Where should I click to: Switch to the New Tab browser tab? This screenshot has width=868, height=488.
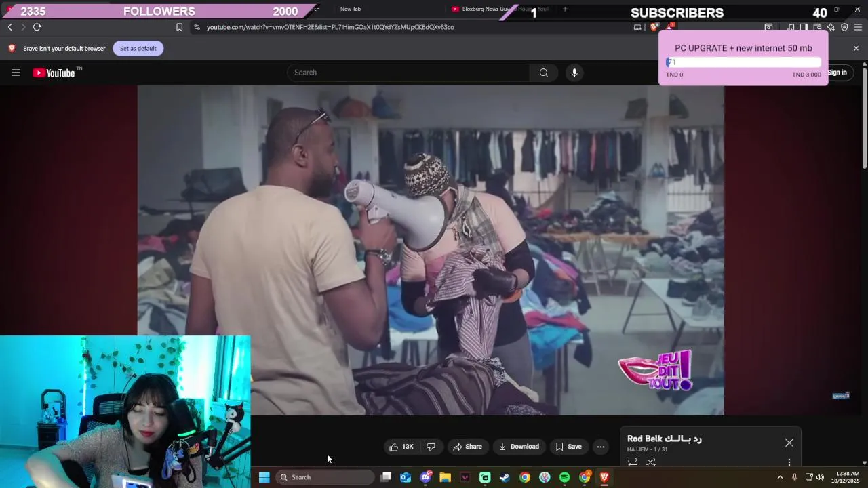click(351, 9)
